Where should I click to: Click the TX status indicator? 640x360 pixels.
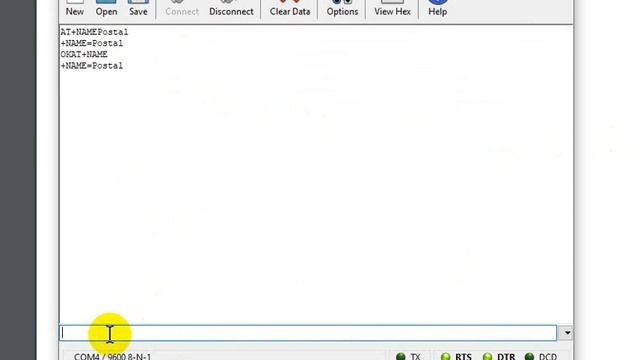(x=408, y=356)
